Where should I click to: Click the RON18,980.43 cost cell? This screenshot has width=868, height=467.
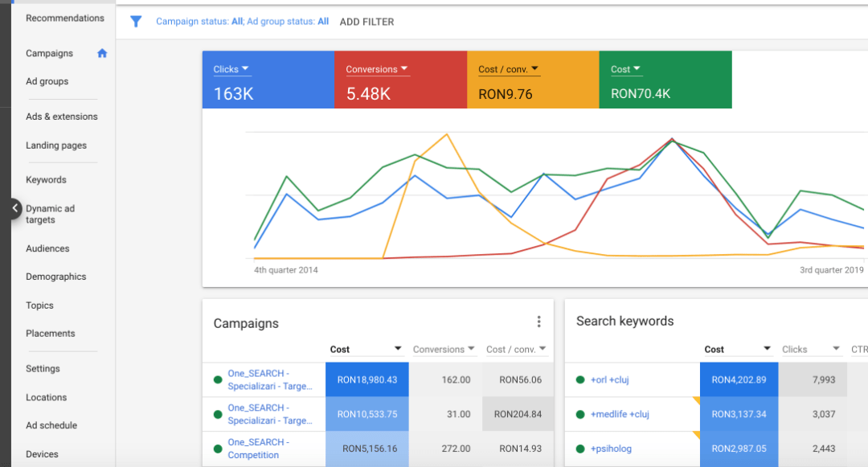point(366,379)
